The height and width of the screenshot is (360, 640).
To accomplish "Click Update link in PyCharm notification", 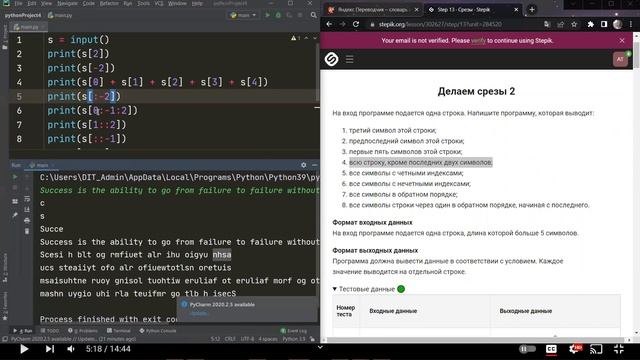I will (198, 313).
